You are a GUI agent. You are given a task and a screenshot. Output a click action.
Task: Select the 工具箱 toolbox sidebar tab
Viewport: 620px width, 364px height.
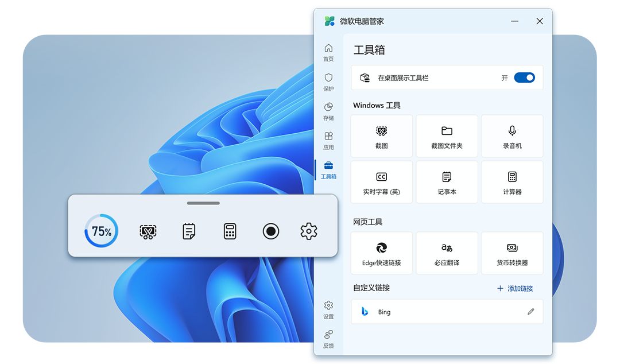click(x=328, y=170)
